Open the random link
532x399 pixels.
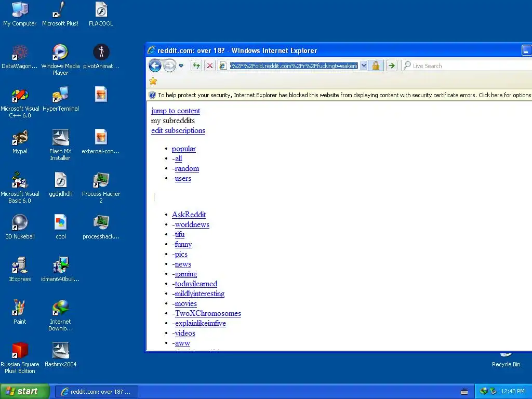coord(187,168)
